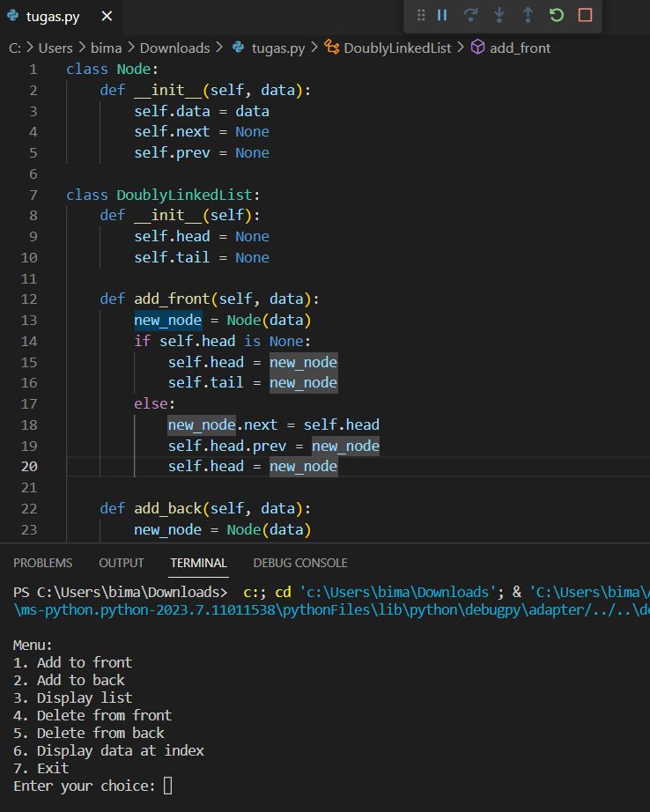The height and width of the screenshot is (812, 650).
Task: Click 'new_node = Node(data)' on line 13
Action: [x=223, y=320]
